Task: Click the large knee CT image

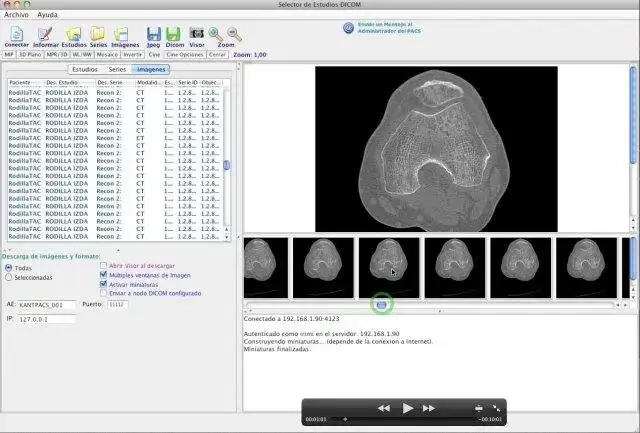Action: [436, 149]
